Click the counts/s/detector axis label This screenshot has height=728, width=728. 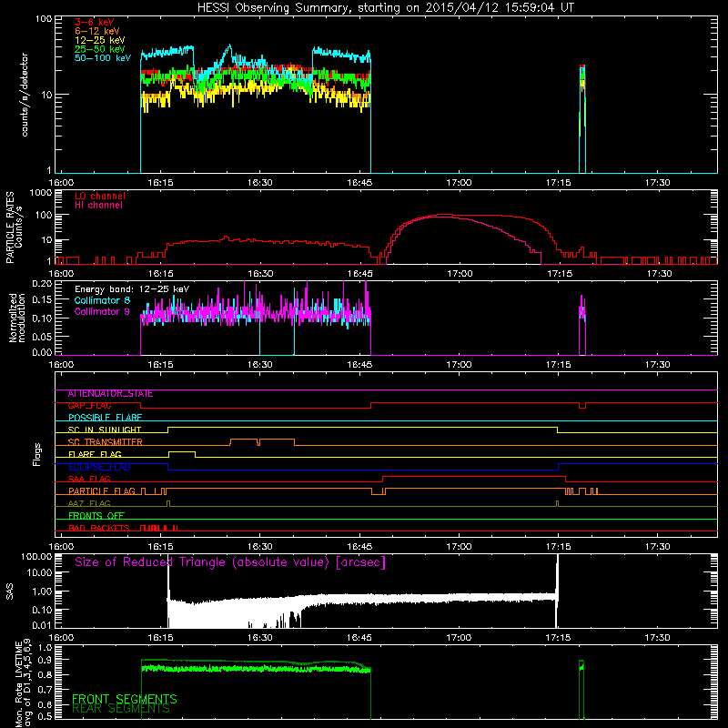(x=25, y=95)
